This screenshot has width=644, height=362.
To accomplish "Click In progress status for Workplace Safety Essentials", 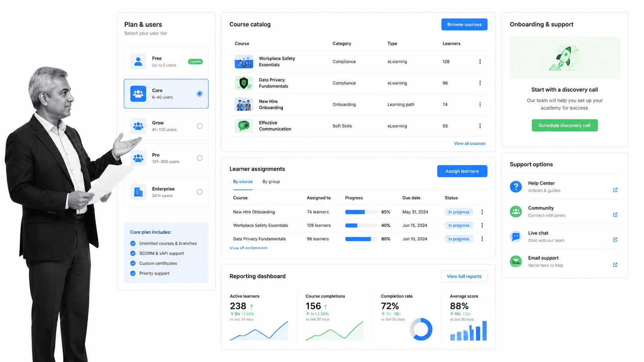I will click(x=459, y=225).
